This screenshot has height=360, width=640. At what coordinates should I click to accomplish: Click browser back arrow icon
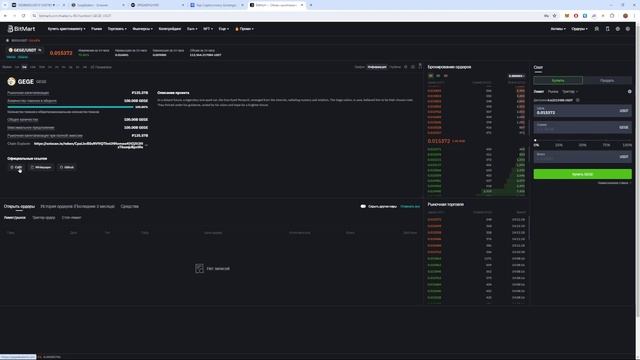[x=5, y=16]
